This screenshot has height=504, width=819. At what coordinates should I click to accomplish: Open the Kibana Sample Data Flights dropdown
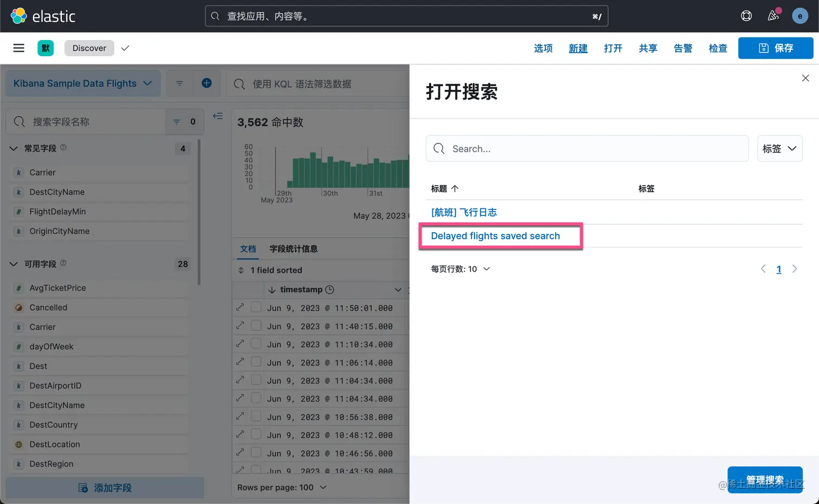click(83, 83)
